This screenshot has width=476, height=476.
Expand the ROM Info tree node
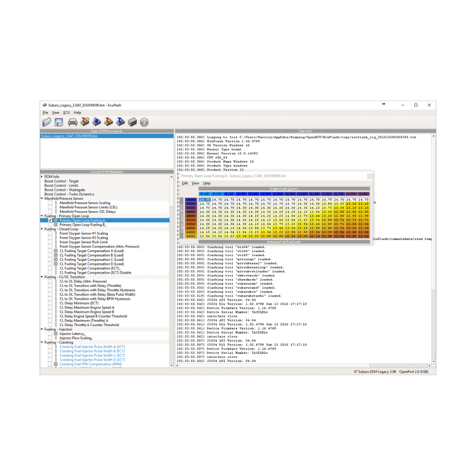click(x=42, y=177)
